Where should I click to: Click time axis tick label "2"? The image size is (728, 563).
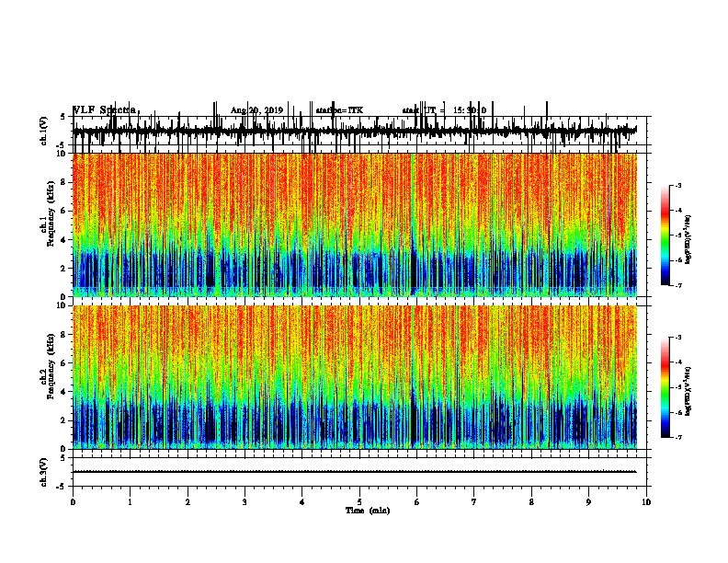click(x=188, y=502)
